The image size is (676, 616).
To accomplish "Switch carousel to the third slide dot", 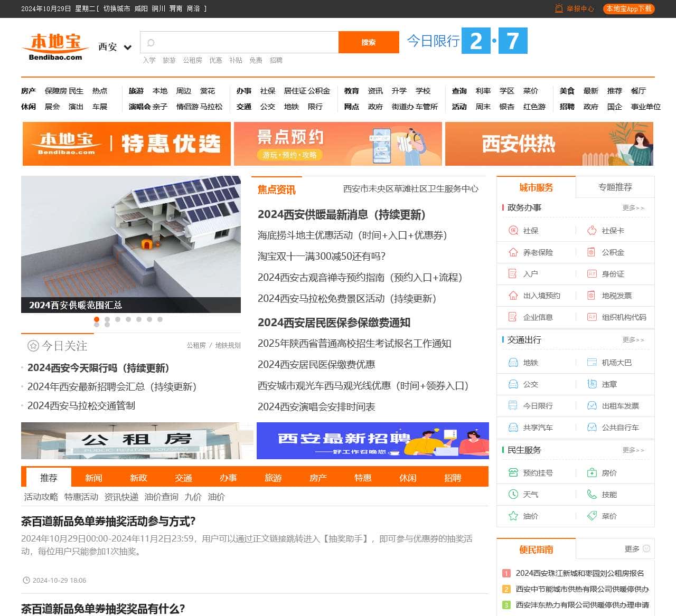I will click(x=118, y=319).
